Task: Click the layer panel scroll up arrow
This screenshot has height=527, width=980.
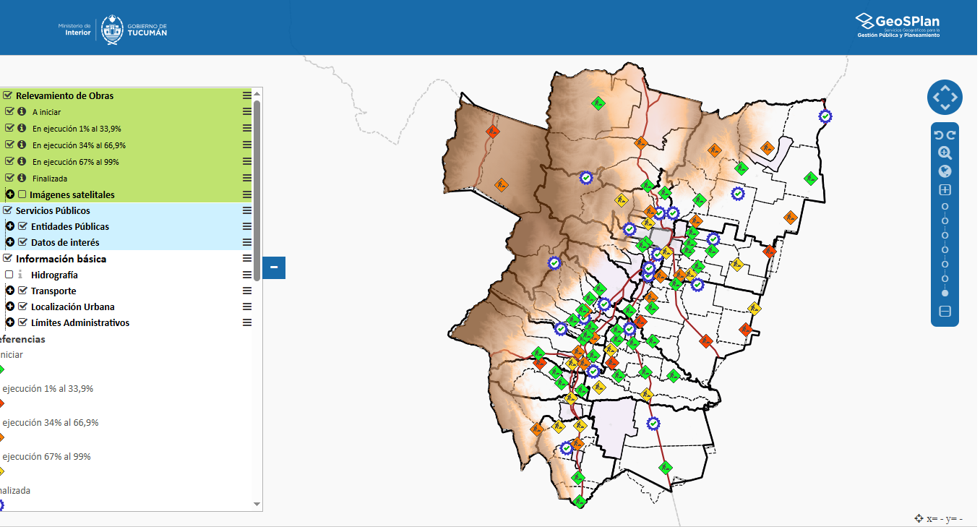Action: point(257,93)
